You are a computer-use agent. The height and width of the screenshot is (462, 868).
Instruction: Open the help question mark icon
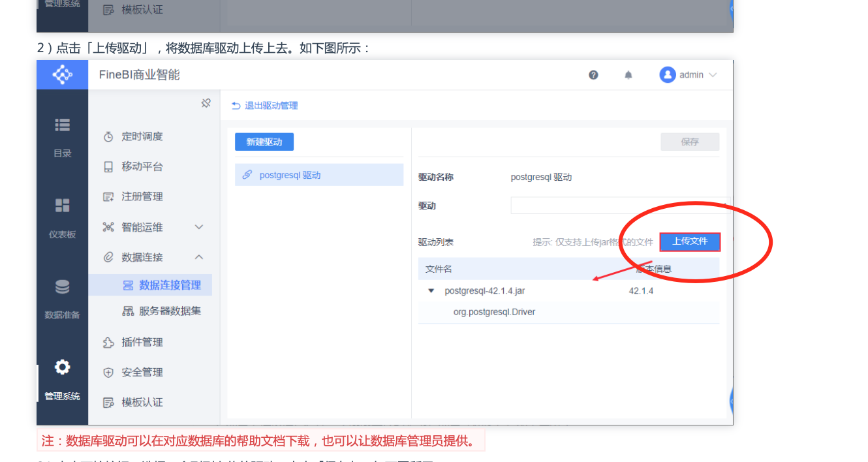(x=593, y=75)
